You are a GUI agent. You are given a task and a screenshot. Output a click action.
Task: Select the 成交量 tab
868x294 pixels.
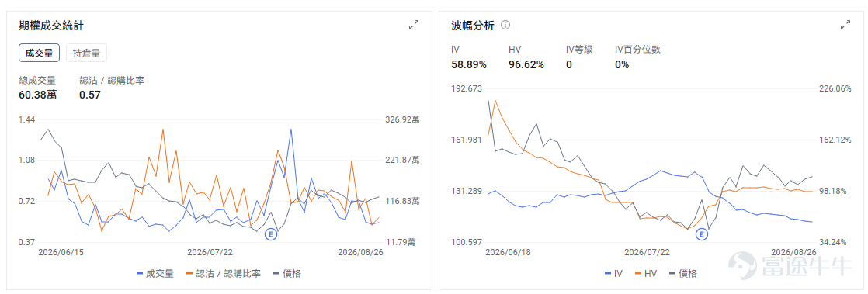click(x=40, y=53)
